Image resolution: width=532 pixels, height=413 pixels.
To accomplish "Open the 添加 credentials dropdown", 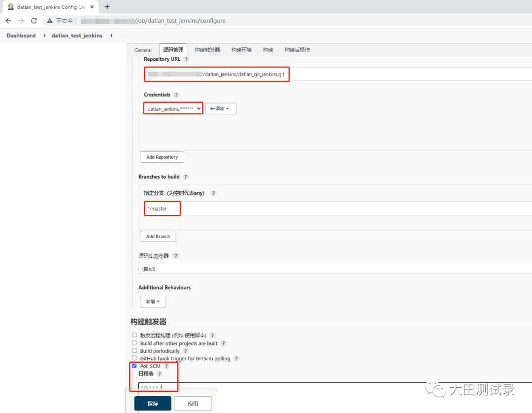I will [221, 108].
